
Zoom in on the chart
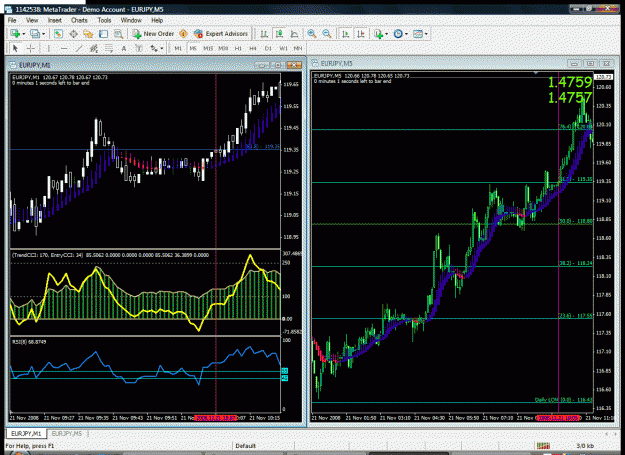coord(312,34)
